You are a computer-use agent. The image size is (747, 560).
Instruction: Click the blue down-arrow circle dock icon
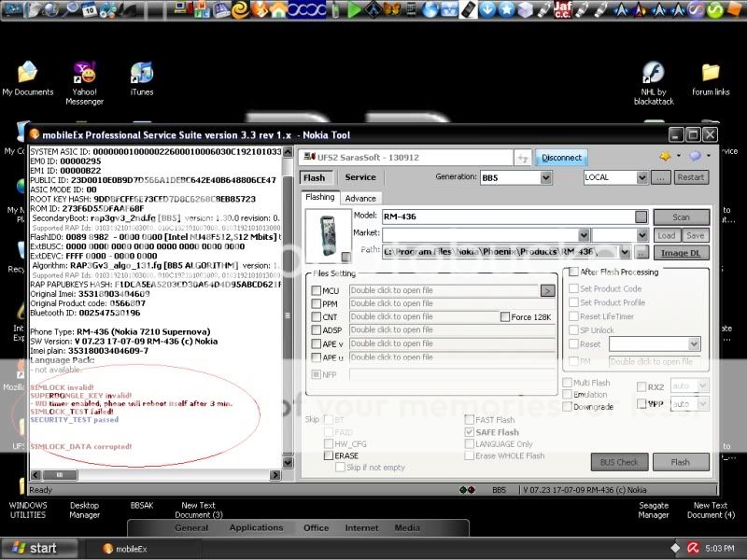coord(487,9)
